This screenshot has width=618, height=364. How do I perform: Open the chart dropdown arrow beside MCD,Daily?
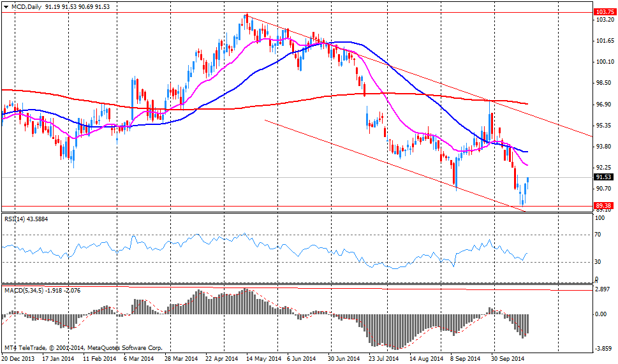(x=5, y=6)
